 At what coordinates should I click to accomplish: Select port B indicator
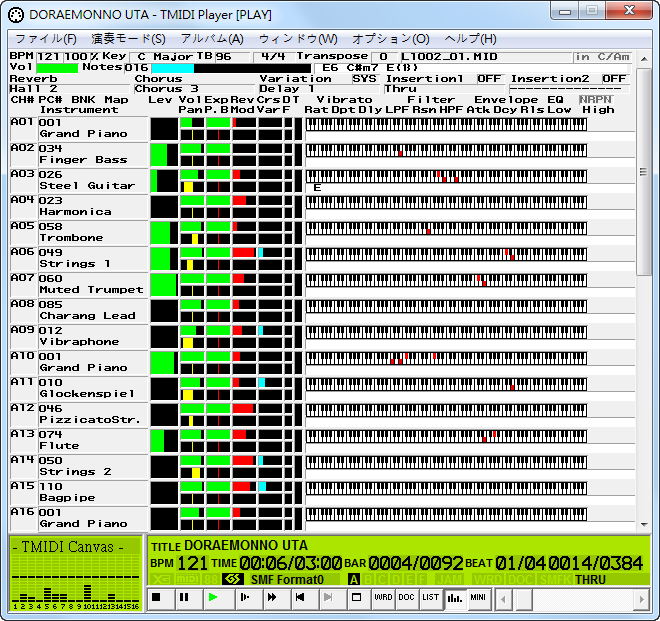(368, 579)
